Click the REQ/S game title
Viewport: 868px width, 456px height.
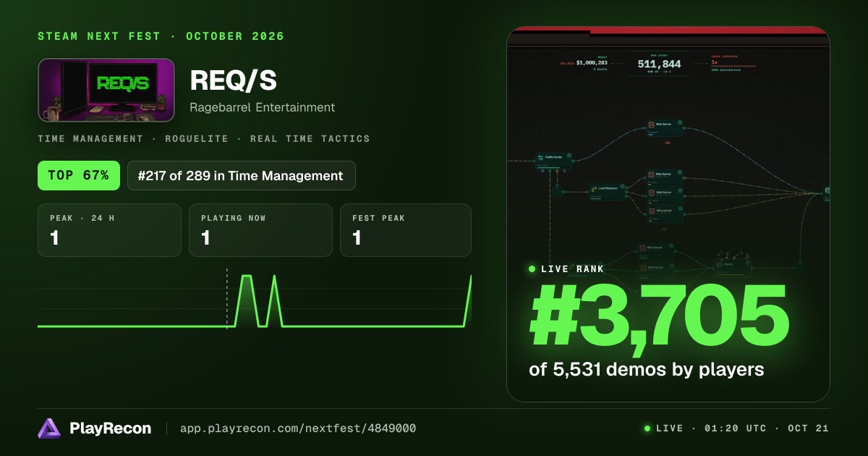(x=234, y=81)
